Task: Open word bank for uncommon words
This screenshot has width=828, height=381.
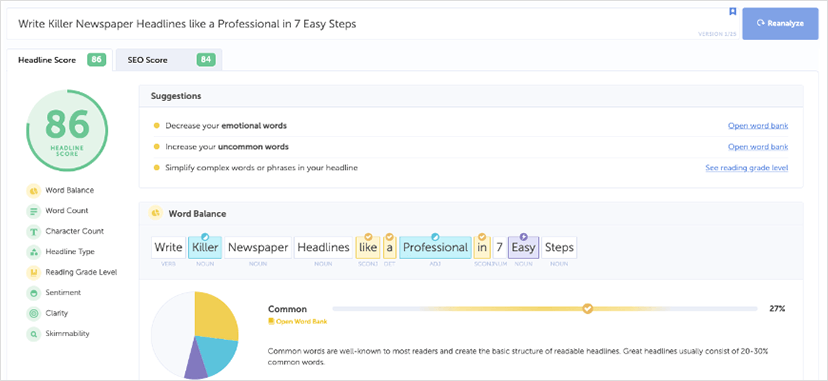Action: pyautogui.click(x=758, y=147)
